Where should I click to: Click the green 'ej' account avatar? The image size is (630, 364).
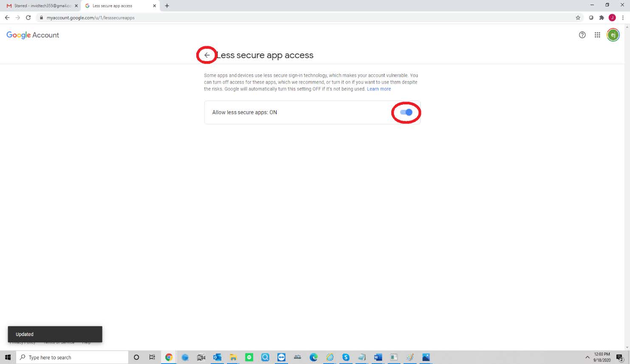pos(613,35)
